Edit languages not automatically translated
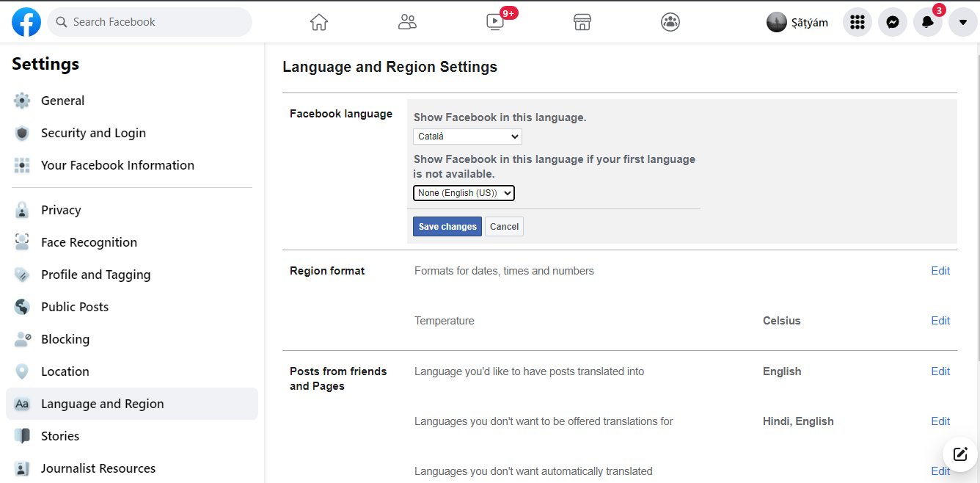Image resolution: width=980 pixels, height=483 pixels. (x=940, y=471)
